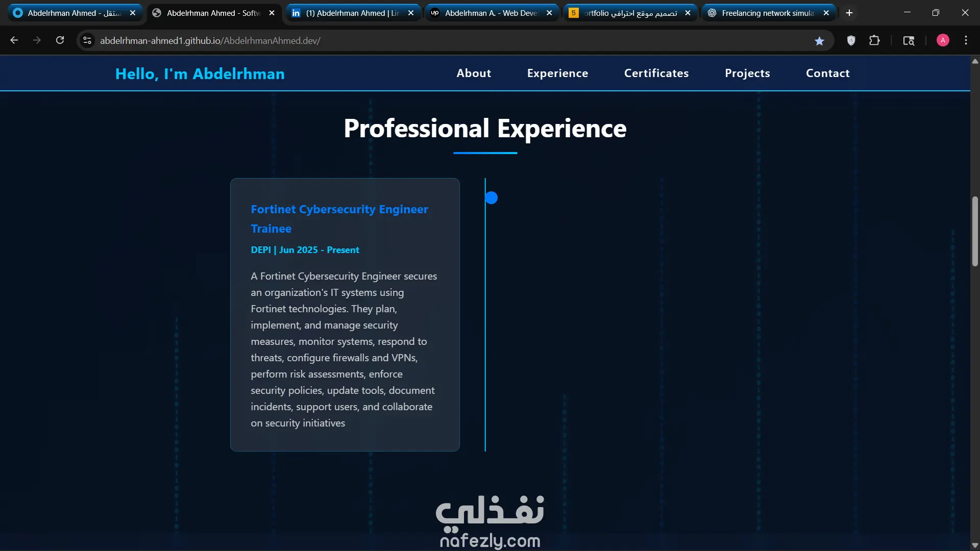Close the Upwork Web Developer tab
This screenshot has height=551, width=980.
[549, 13]
